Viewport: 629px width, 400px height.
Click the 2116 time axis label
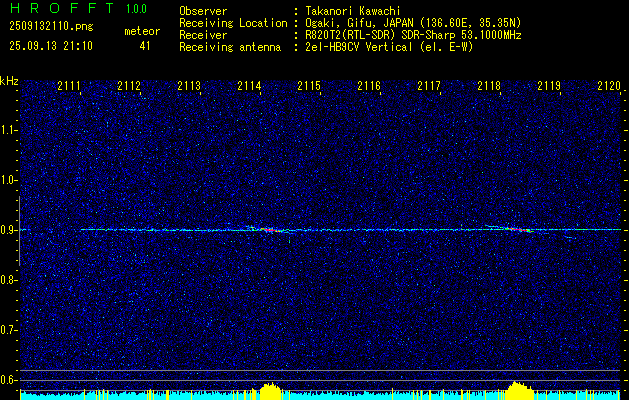point(369,86)
